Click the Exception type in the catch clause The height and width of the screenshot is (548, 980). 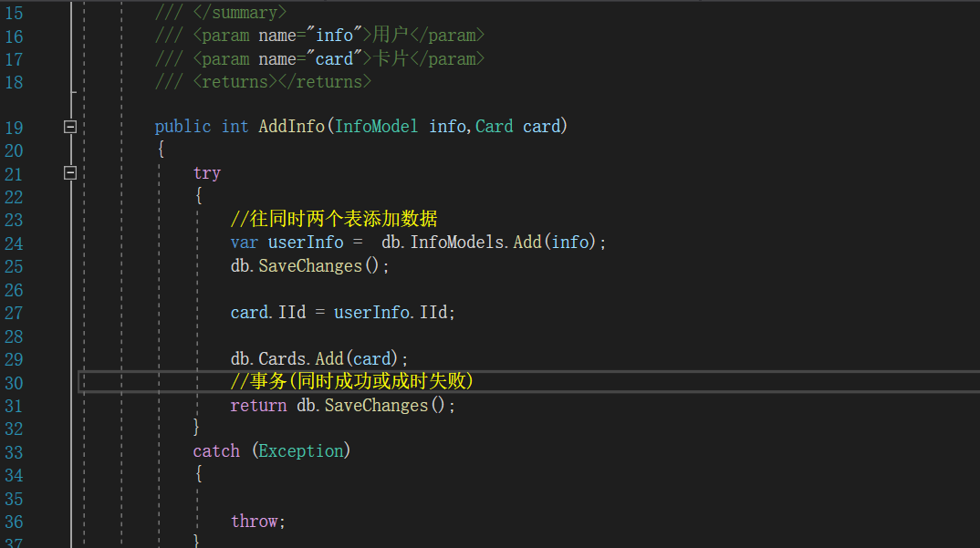[301, 451]
